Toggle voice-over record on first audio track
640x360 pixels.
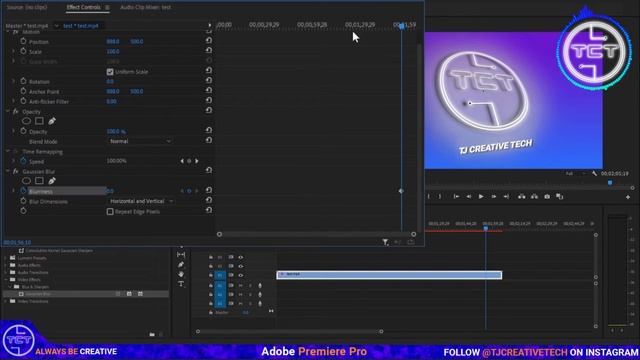click(260, 286)
